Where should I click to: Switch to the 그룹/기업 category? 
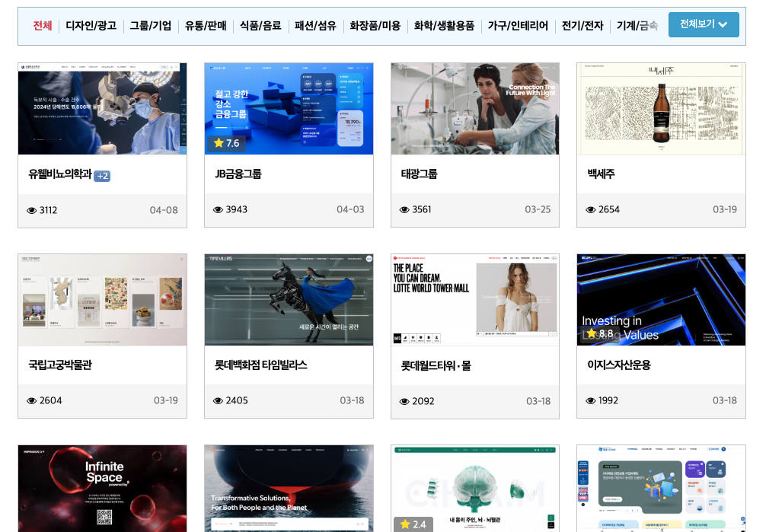[151, 25]
